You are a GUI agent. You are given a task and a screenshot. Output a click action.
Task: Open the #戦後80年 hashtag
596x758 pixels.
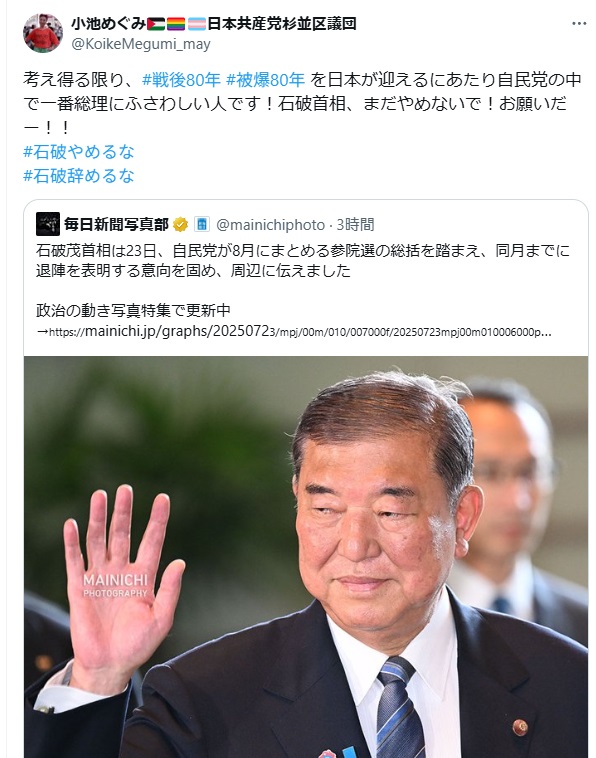[x=181, y=79]
